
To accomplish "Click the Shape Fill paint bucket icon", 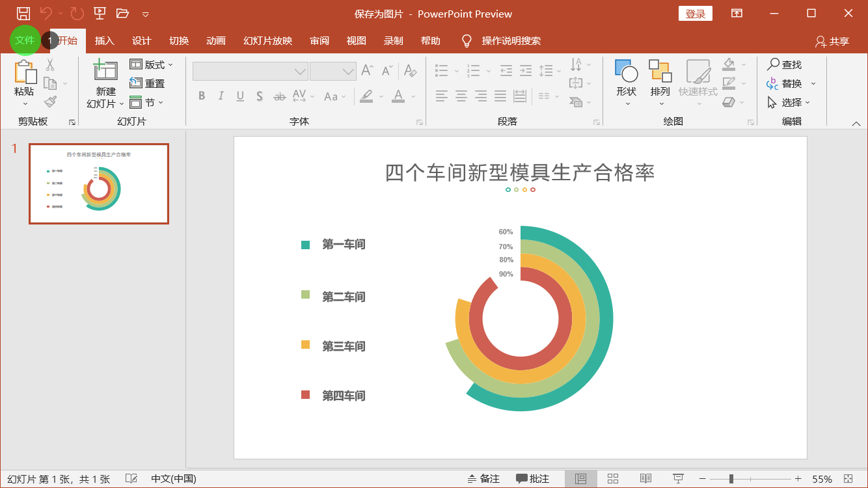I will pyautogui.click(x=729, y=64).
